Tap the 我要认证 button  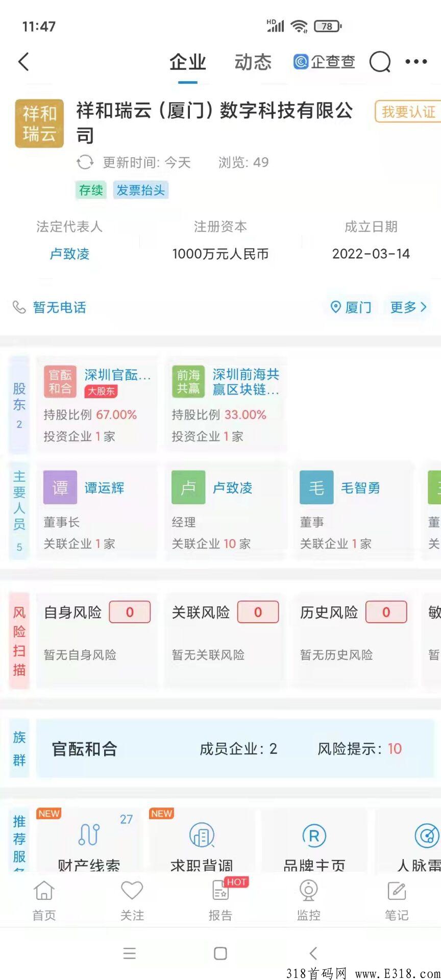click(x=408, y=111)
